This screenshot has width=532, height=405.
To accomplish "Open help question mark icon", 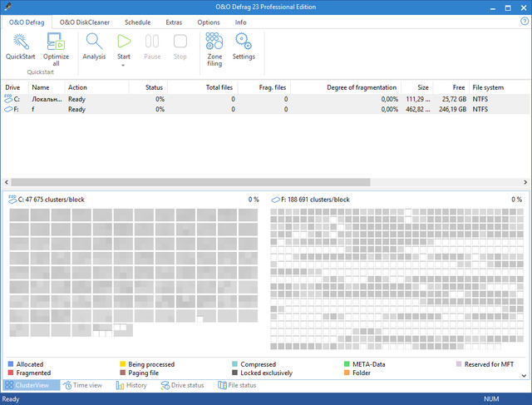I will point(525,22).
